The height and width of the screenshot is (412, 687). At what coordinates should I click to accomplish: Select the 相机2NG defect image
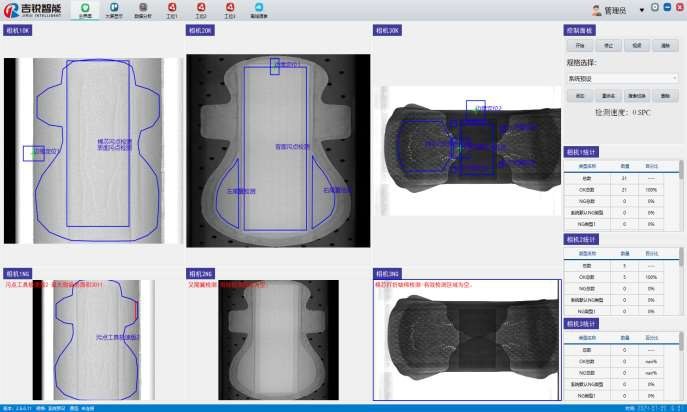pos(279,340)
